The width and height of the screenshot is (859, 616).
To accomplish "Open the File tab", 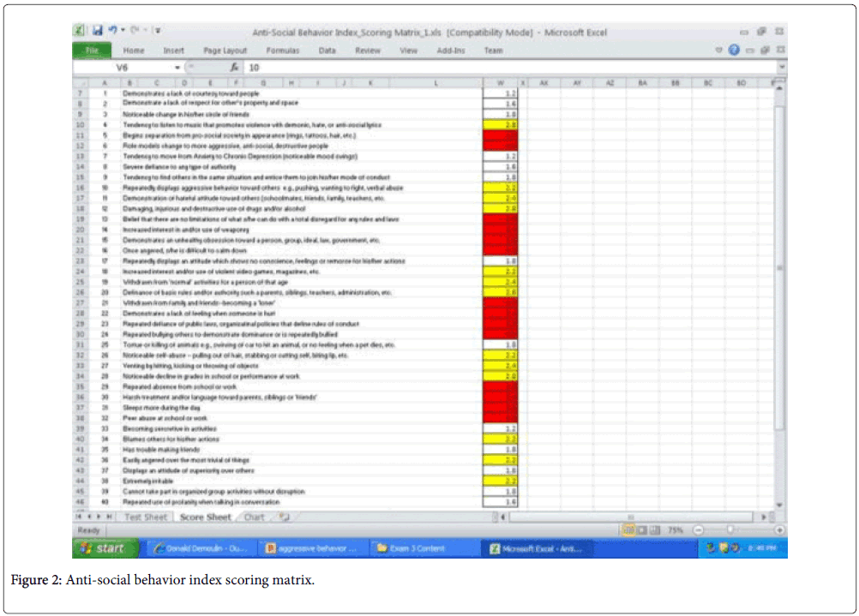I will click(x=93, y=51).
